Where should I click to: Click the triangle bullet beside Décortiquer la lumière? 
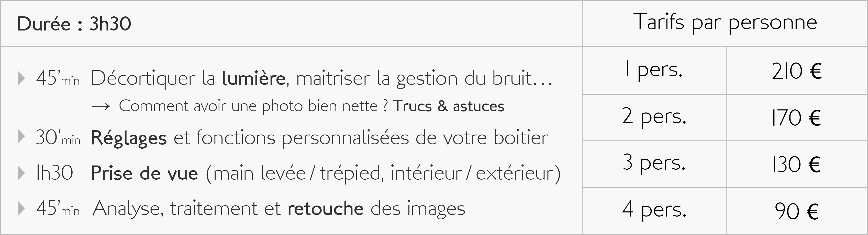[21, 78]
